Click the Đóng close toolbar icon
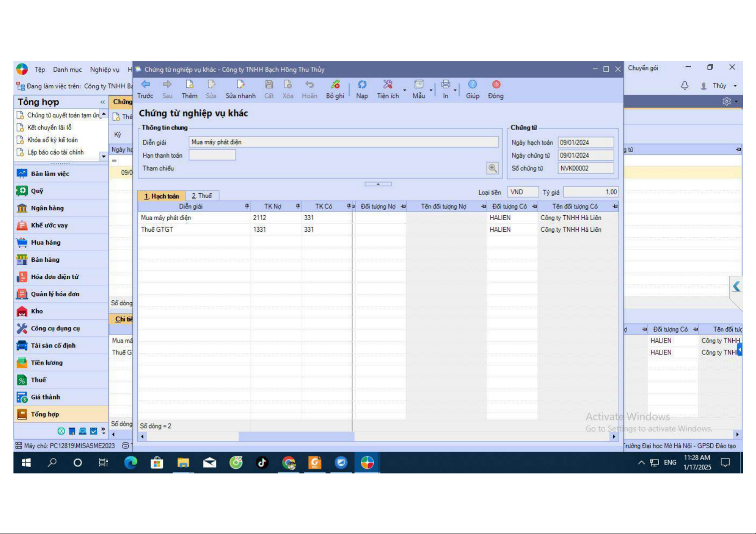The image size is (756, 534). point(496,85)
